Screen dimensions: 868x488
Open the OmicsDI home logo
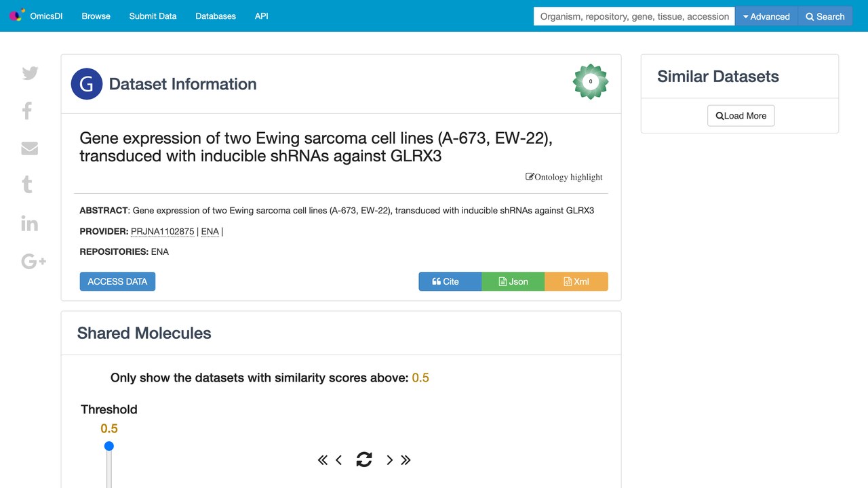[36, 16]
